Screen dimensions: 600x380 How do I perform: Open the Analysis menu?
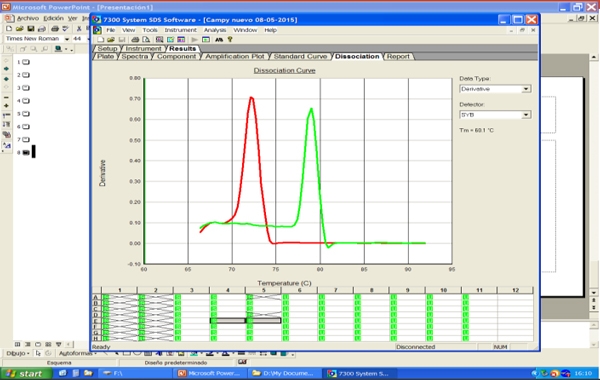(215, 30)
